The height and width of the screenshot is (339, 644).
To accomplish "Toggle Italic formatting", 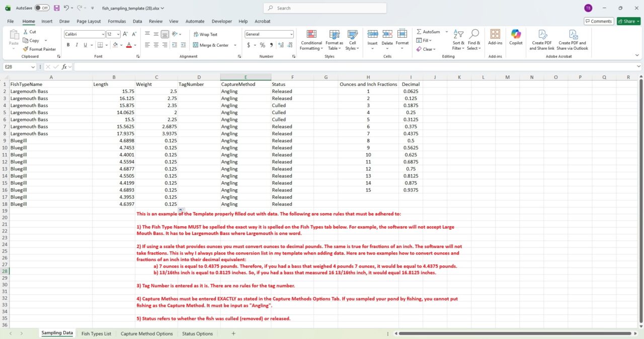I will click(76, 45).
